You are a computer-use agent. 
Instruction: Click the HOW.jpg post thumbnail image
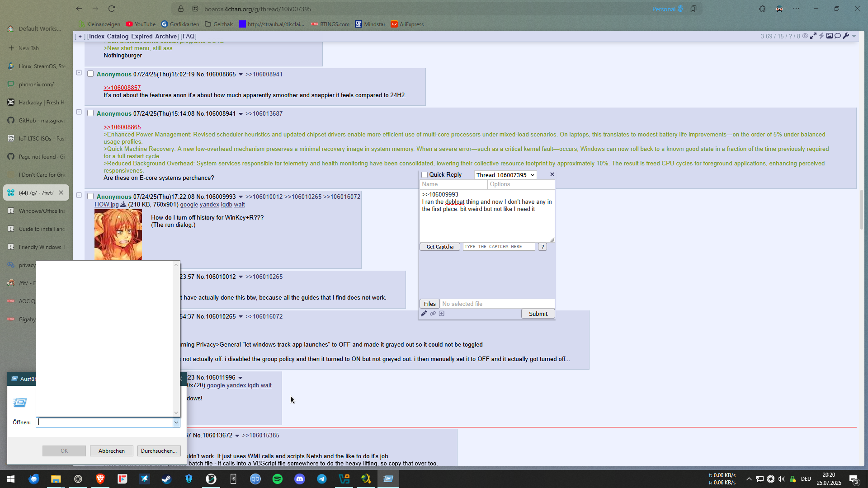[x=118, y=235]
